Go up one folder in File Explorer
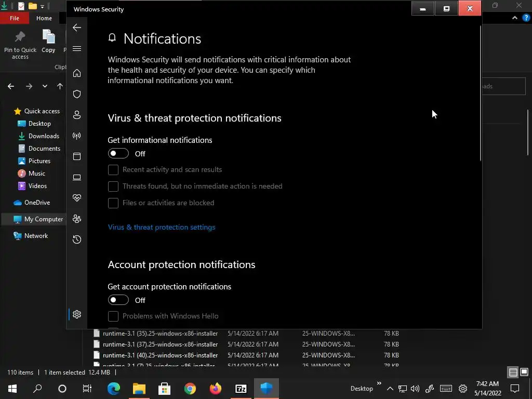 (60, 86)
